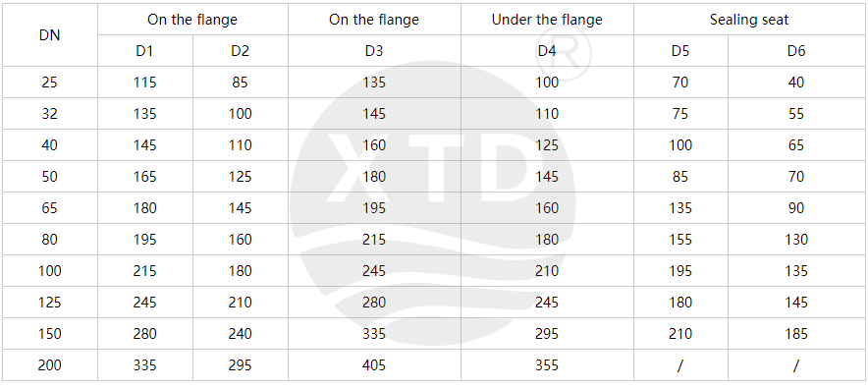Viewport: 868px width, 389px height.
Task: Click D4 value 355 in last row
Action: 547,365
